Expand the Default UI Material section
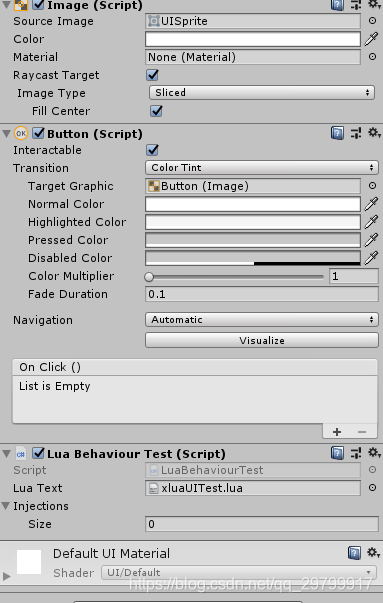Screen dimensions: 383x603 coord(6,576)
